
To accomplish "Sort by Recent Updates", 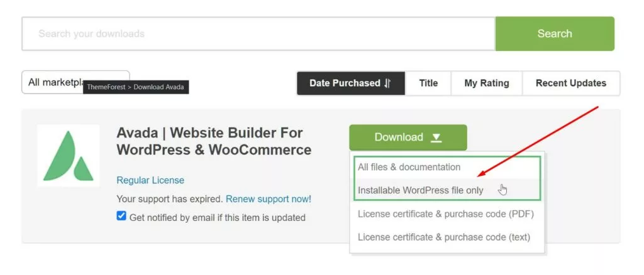I will pyautogui.click(x=571, y=84).
